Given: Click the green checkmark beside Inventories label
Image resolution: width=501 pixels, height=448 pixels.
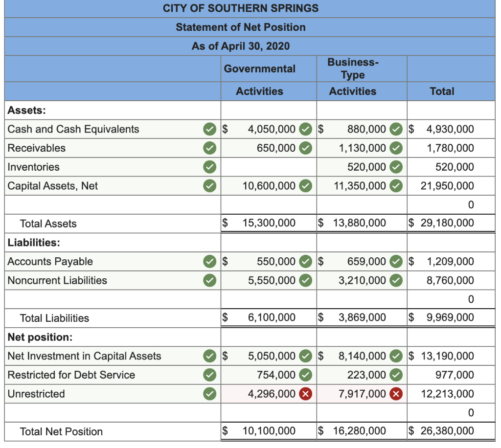Looking at the screenshot, I should 209,167.
